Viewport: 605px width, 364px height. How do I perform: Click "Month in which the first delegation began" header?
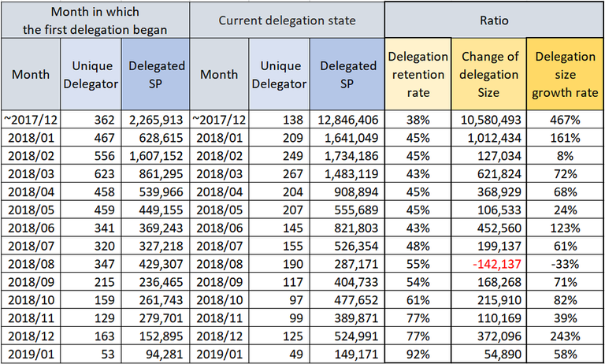coord(95,19)
